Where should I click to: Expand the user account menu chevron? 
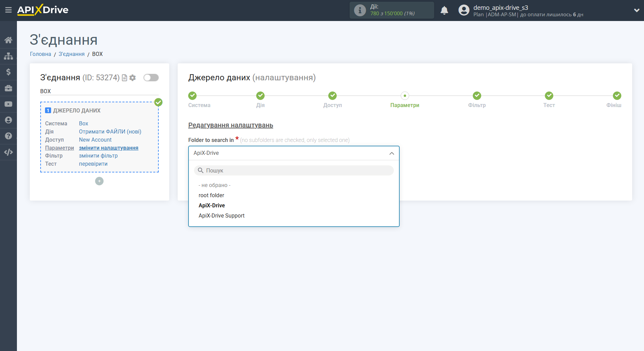point(636,11)
